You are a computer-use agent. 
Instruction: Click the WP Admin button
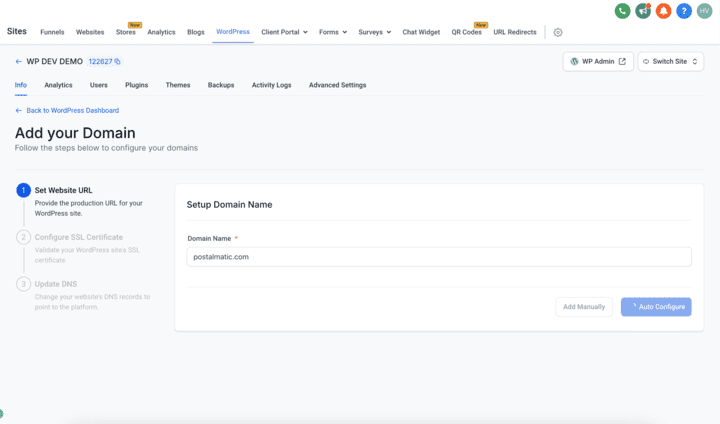click(598, 62)
